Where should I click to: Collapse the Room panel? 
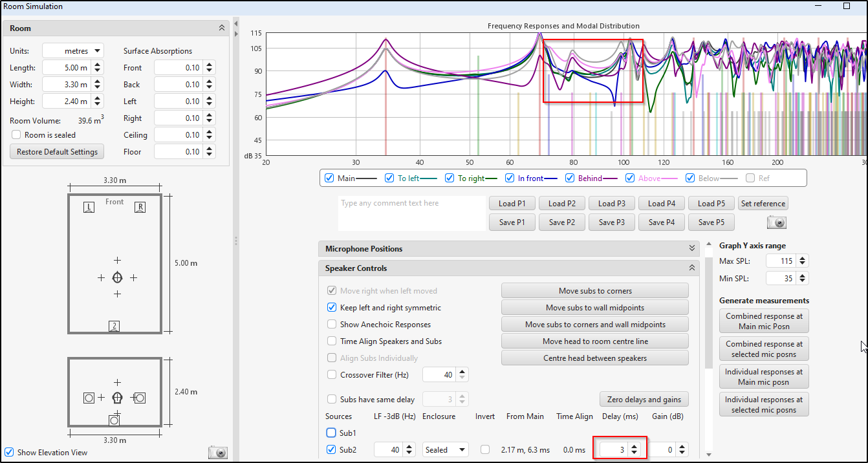click(x=222, y=28)
